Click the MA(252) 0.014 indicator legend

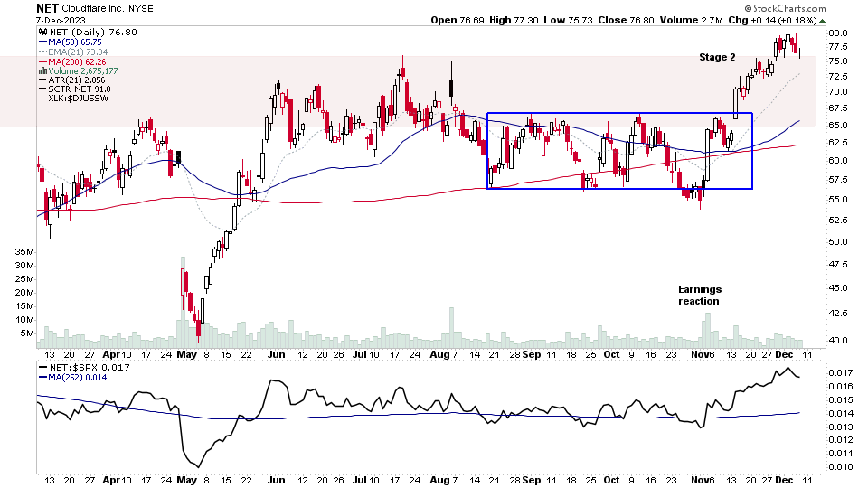click(x=77, y=378)
